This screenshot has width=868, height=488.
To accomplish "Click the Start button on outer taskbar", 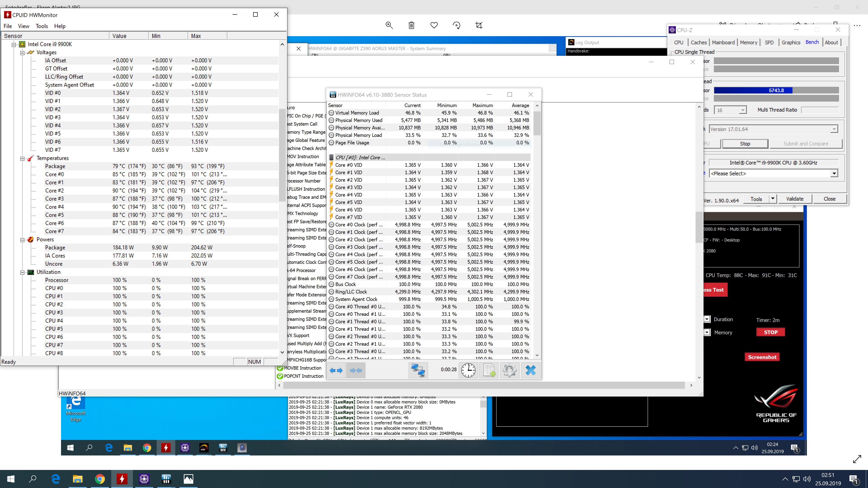I will 11,479.
